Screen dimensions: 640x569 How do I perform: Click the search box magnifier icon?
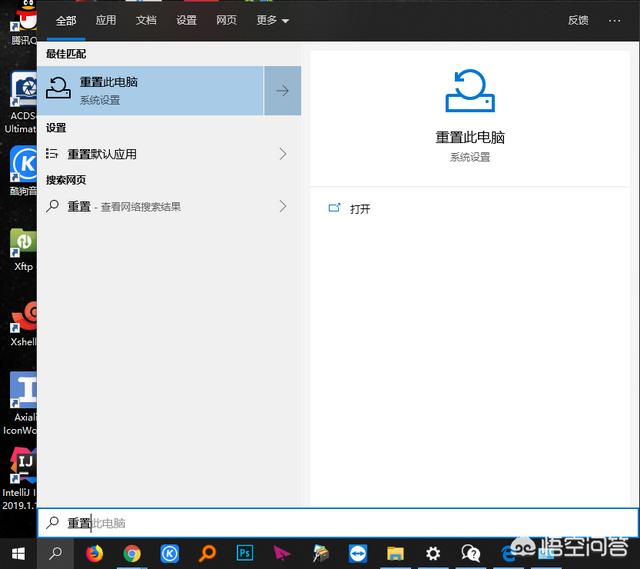click(x=52, y=522)
